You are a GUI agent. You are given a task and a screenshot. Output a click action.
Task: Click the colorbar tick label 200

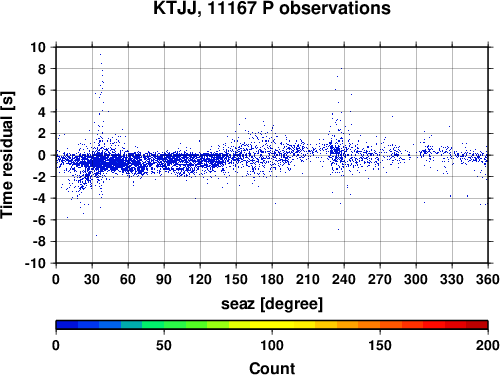point(488,345)
